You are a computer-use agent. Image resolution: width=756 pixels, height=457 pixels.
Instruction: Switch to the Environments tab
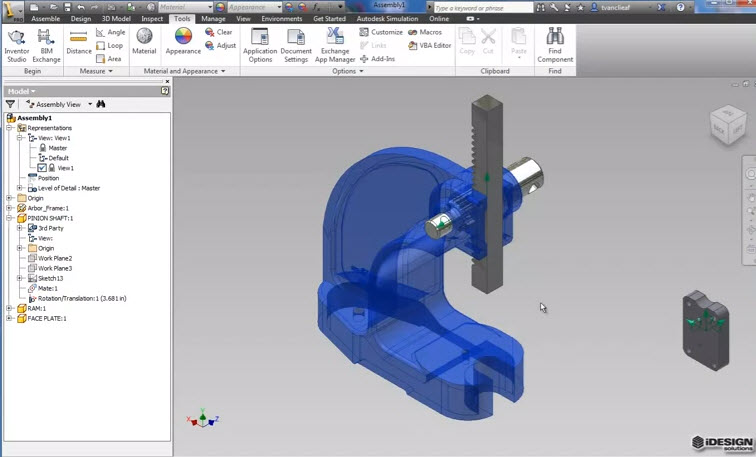282,19
